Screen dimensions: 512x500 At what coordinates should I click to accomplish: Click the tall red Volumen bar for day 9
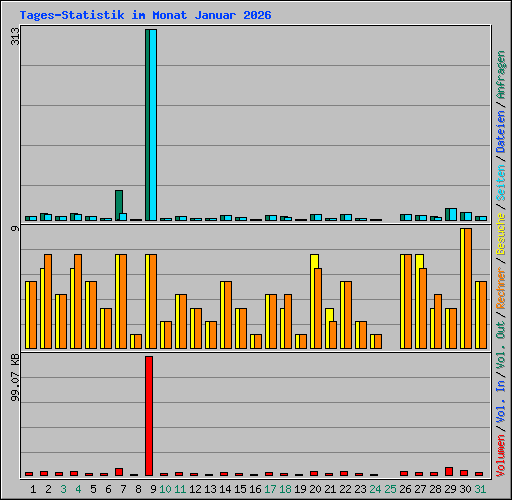[x=149, y=416]
